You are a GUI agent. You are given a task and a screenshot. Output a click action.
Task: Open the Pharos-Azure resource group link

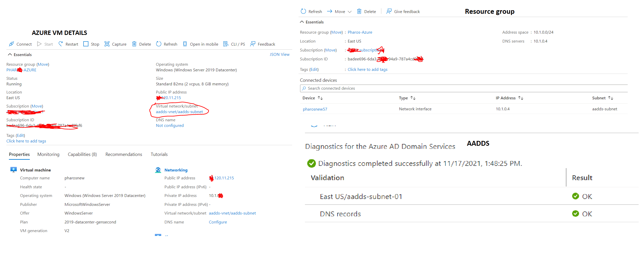[x=360, y=32]
